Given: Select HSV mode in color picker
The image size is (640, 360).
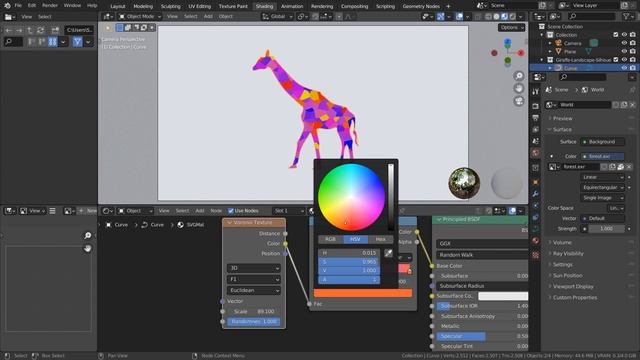Looking at the screenshot, I should click(355, 239).
